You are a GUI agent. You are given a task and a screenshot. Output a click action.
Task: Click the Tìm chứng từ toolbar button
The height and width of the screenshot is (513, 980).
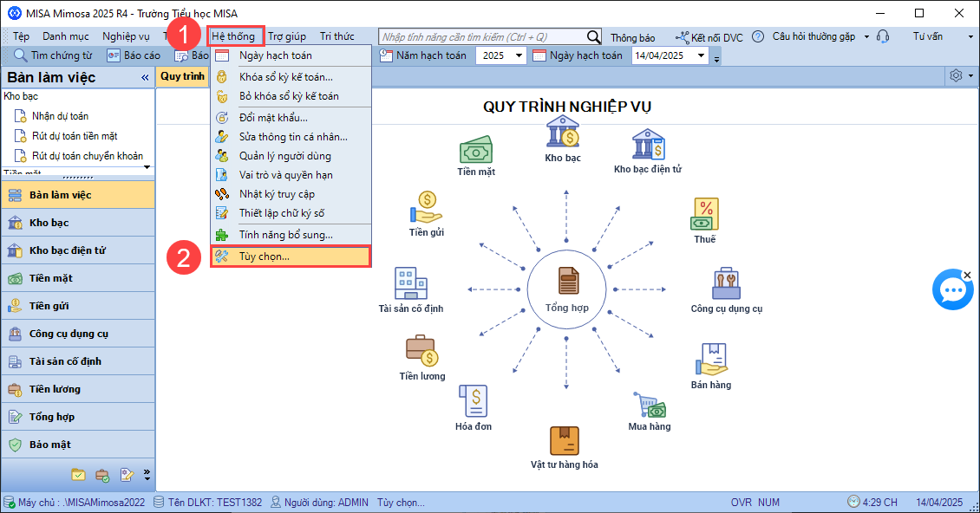[53, 55]
